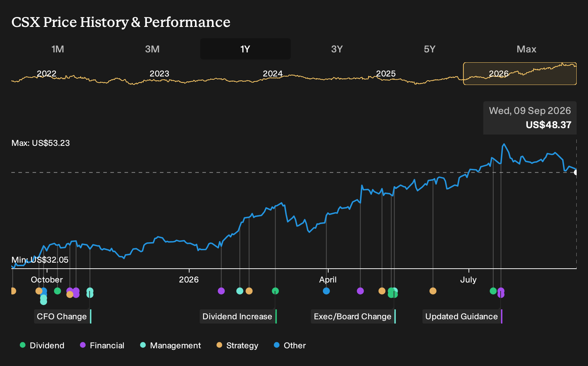588x366 pixels.
Task: Open the Exec/Board Change event label
Action: point(353,316)
